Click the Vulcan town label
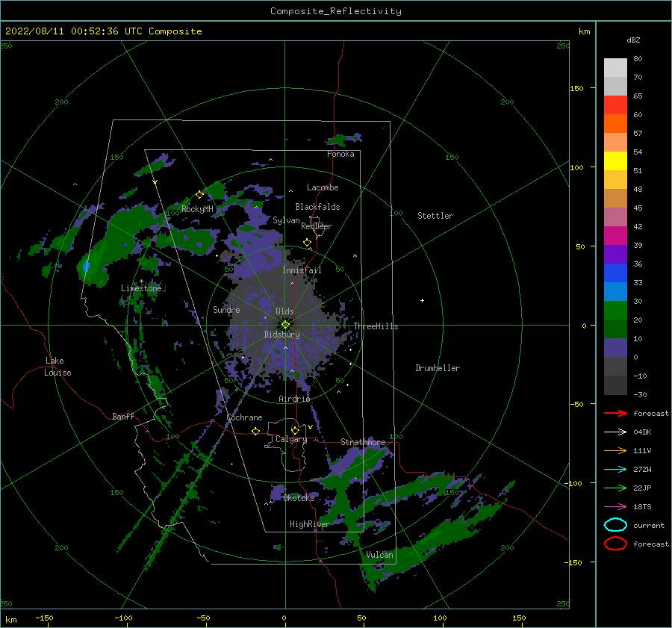The height and width of the screenshot is (628, 672). point(380,555)
